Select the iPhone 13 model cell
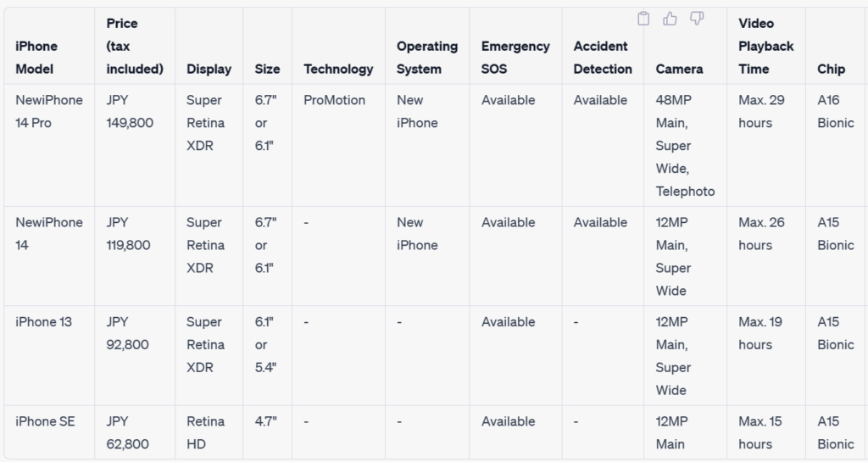This screenshot has height=462, width=868. coord(44,322)
